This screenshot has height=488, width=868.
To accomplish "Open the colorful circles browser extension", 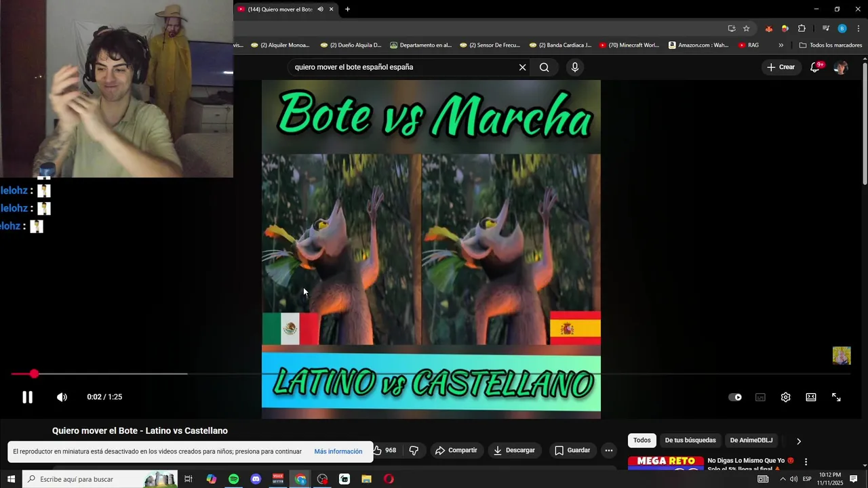I will point(785,28).
